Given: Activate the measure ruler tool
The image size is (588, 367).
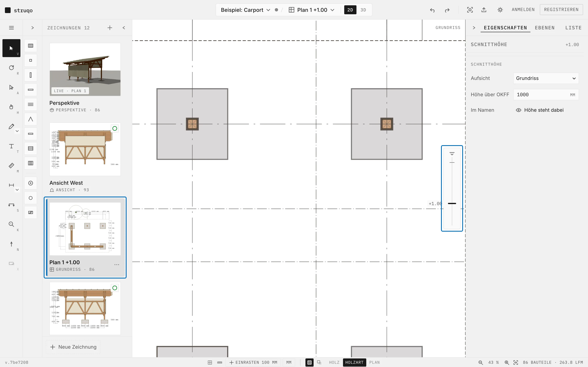Looking at the screenshot, I should coord(11,166).
